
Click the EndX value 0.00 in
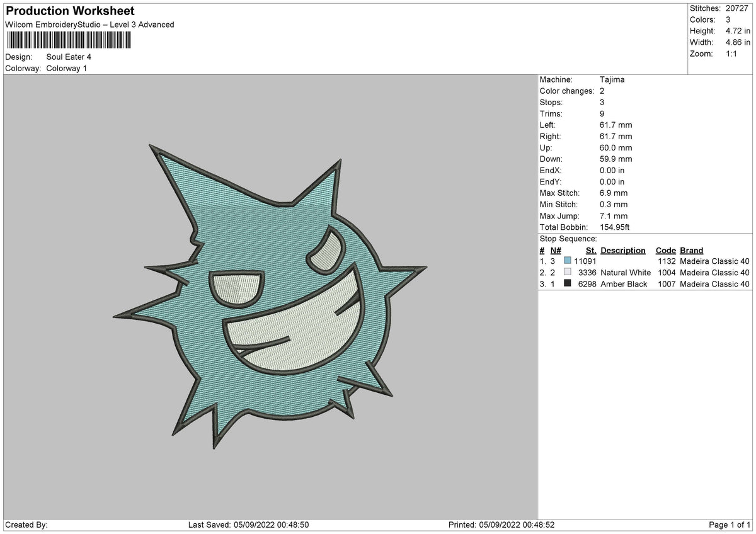click(612, 170)
